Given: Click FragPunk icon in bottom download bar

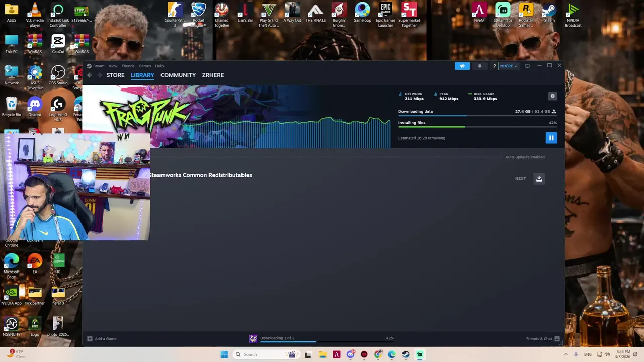Looking at the screenshot, I should [253, 339].
